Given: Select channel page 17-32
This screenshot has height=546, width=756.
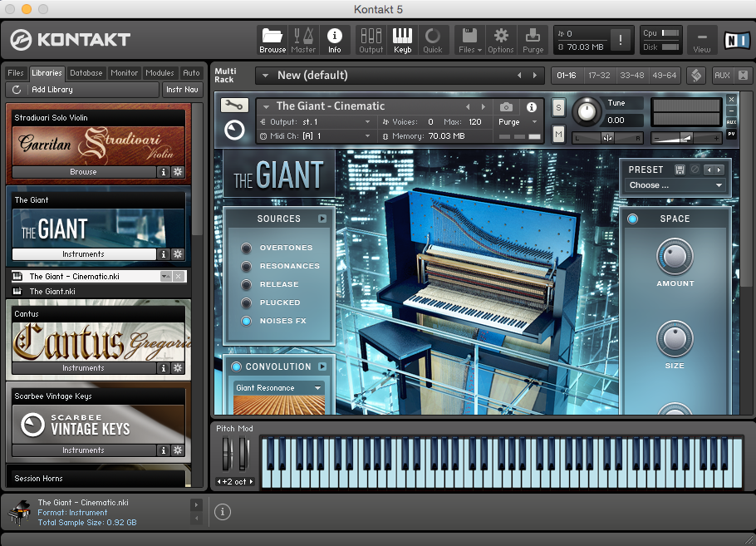Looking at the screenshot, I should (599, 76).
